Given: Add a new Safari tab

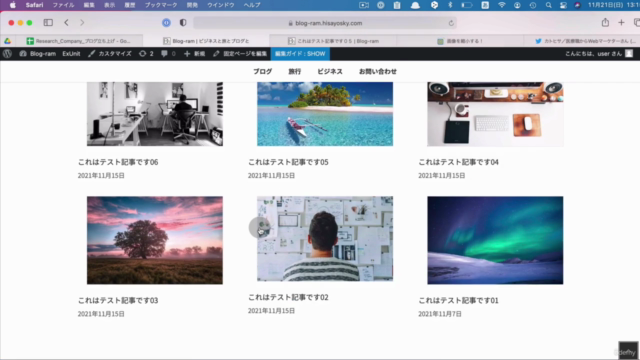Looking at the screenshot, I should pyautogui.click(x=621, y=23).
